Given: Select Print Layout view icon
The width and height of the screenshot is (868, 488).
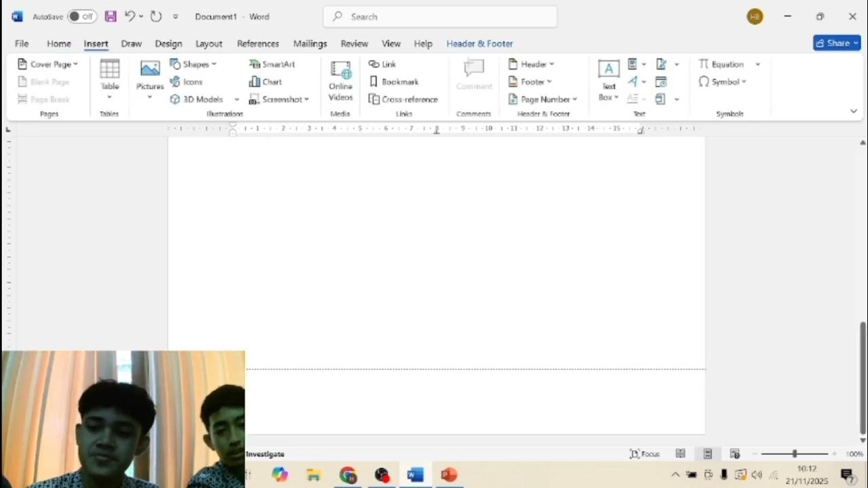Looking at the screenshot, I should click(x=707, y=453).
